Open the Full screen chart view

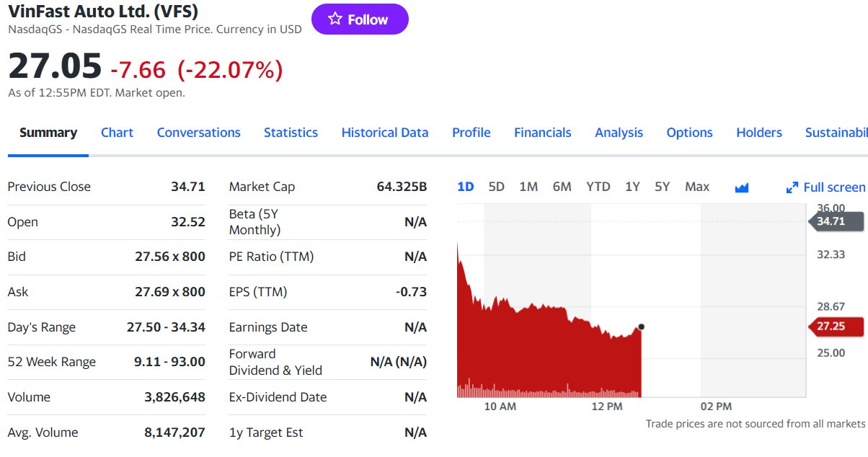[825, 187]
